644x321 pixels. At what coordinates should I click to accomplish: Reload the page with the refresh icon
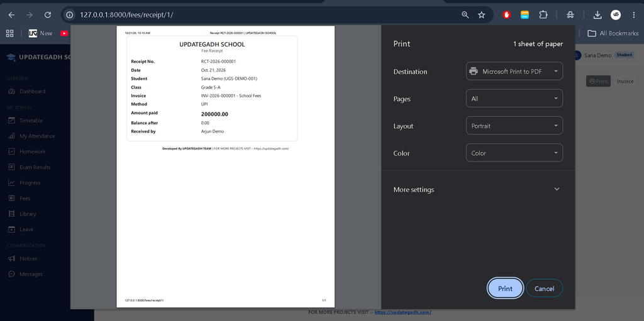pos(48,15)
